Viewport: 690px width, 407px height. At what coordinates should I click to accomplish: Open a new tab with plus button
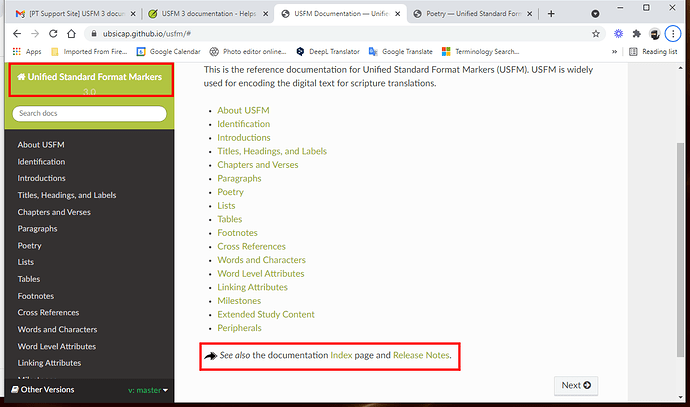coord(551,14)
